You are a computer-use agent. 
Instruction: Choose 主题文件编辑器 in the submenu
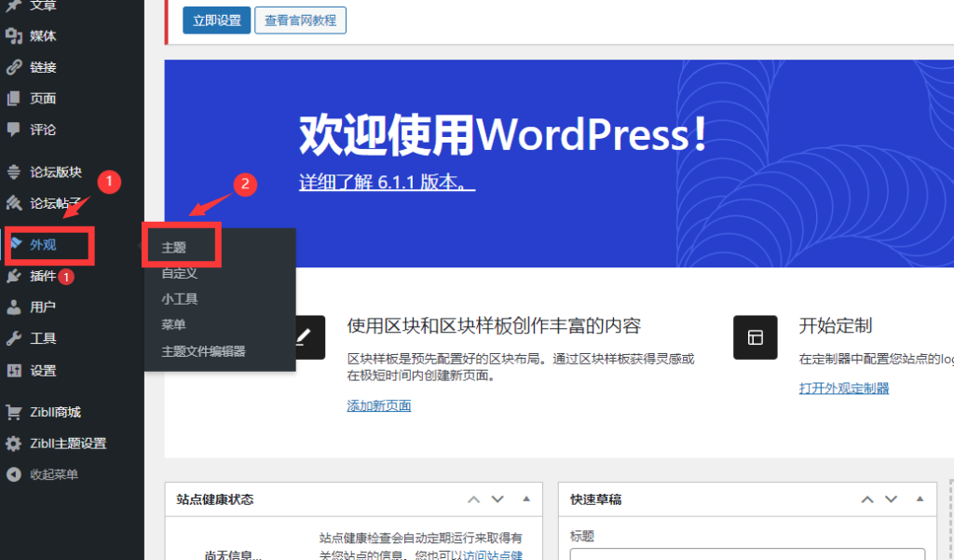pos(203,351)
